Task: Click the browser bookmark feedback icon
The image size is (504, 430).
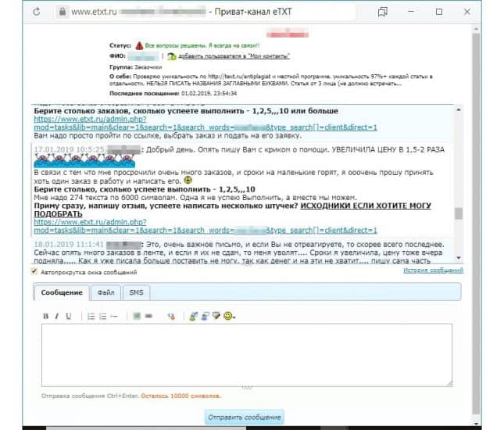Action: [x=383, y=13]
